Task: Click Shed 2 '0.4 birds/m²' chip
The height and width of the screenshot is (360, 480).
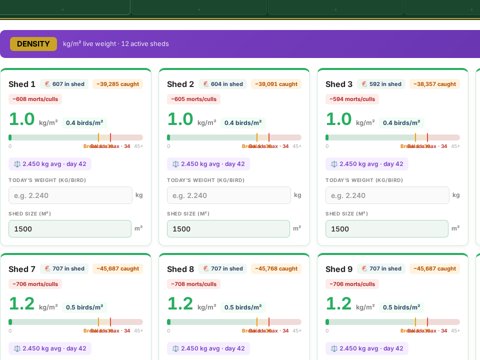Action: [243, 123]
